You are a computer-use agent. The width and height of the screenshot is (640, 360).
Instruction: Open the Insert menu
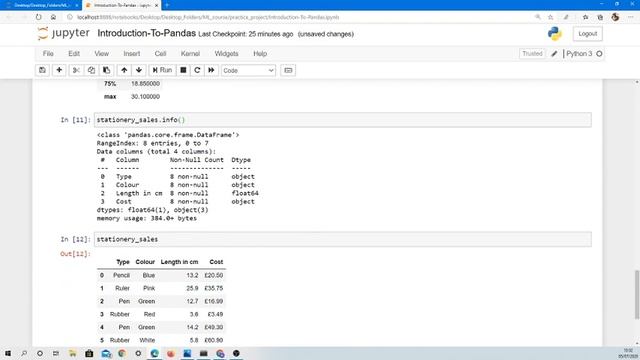click(131, 53)
